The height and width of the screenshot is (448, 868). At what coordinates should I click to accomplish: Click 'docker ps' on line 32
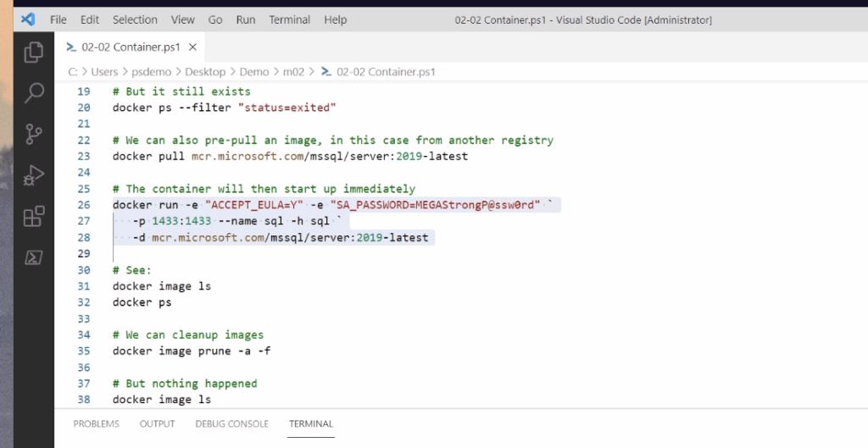142,302
